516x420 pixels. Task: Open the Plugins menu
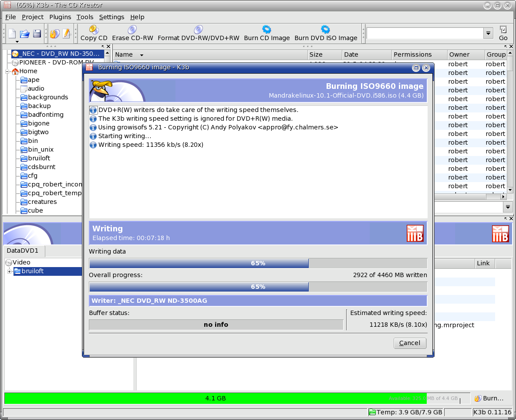point(60,17)
